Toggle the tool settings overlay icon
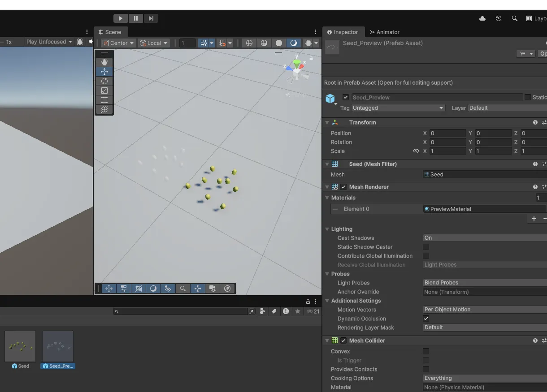547x392 pixels. [x=124, y=289]
